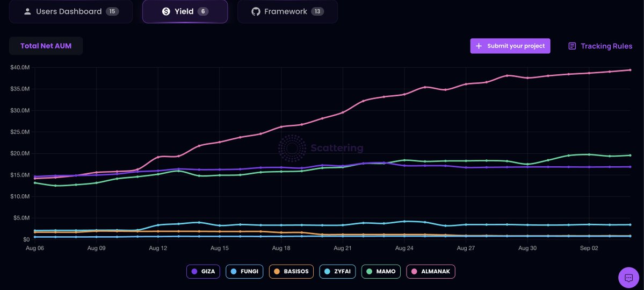Click the GitHub icon on Framework tab
The height and width of the screenshot is (290, 644).
[256, 11]
